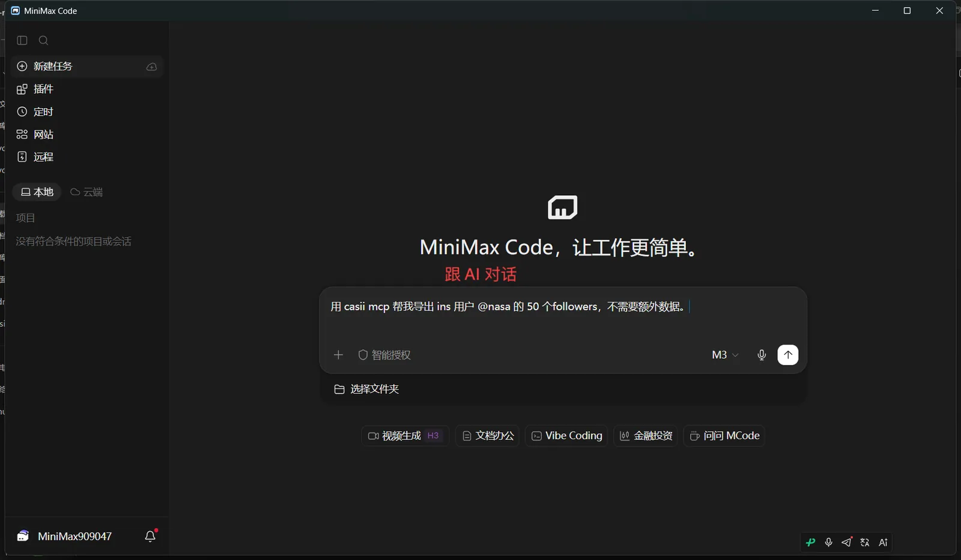Switch to the 云端 cloud tab
961x560 pixels.
tap(86, 192)
